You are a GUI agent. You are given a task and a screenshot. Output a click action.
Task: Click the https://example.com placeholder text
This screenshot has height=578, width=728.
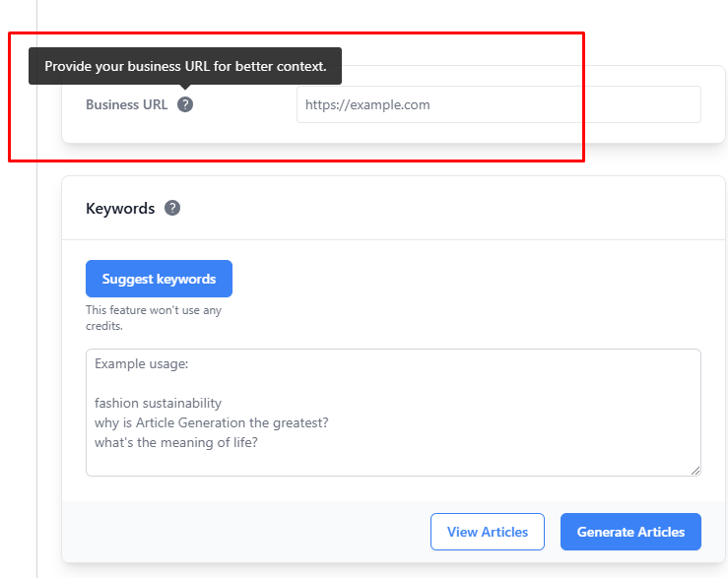[367, 105]
